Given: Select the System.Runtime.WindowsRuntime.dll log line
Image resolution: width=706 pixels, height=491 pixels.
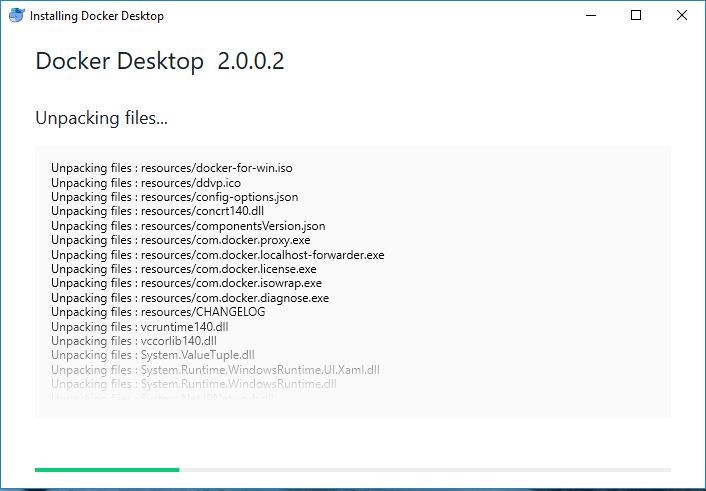Looking at the screenshot, I should pos(194,384).
